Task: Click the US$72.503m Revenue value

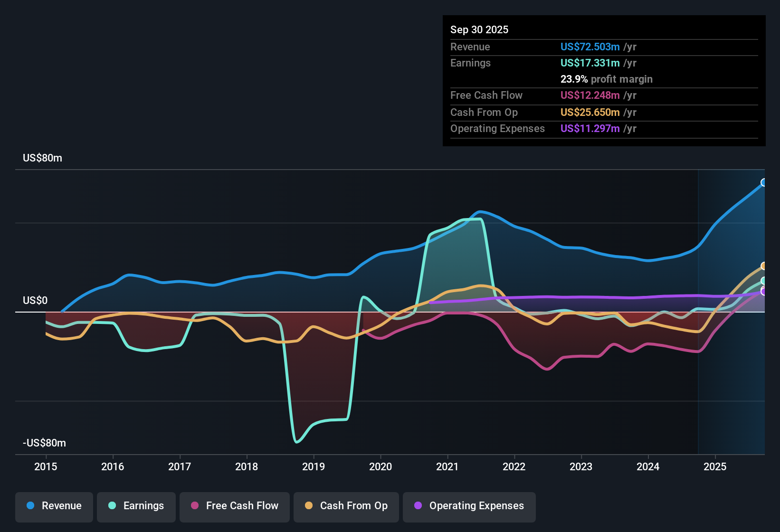Action: 590,47
